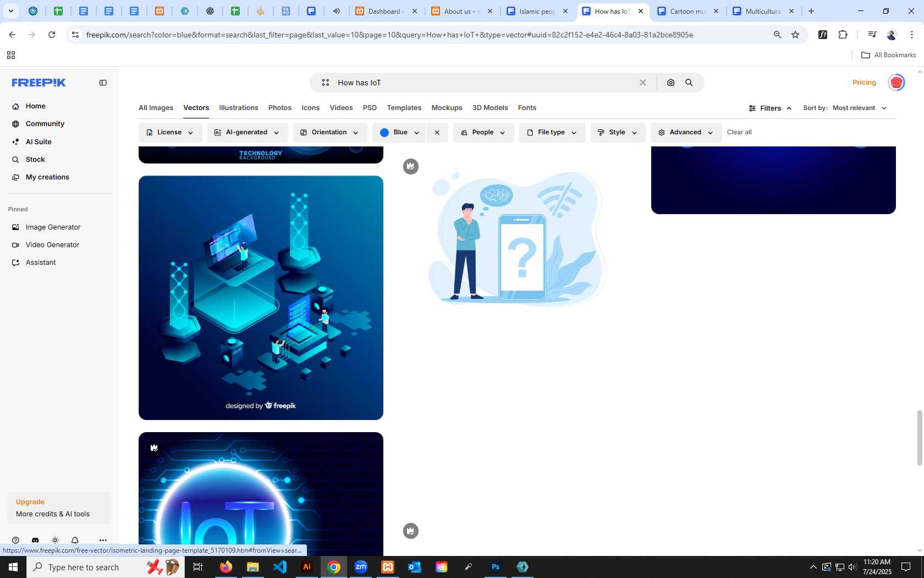The width and height of the screenshot is (924, 578).
Task: Switch to the Icons tab
Action: (x=311, y=108)
